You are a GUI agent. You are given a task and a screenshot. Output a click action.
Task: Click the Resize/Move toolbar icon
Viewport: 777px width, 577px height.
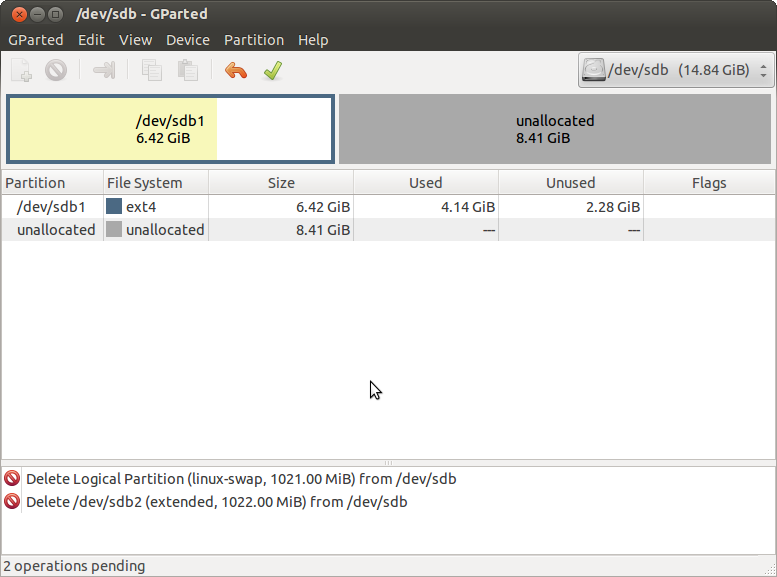[104, 71]
